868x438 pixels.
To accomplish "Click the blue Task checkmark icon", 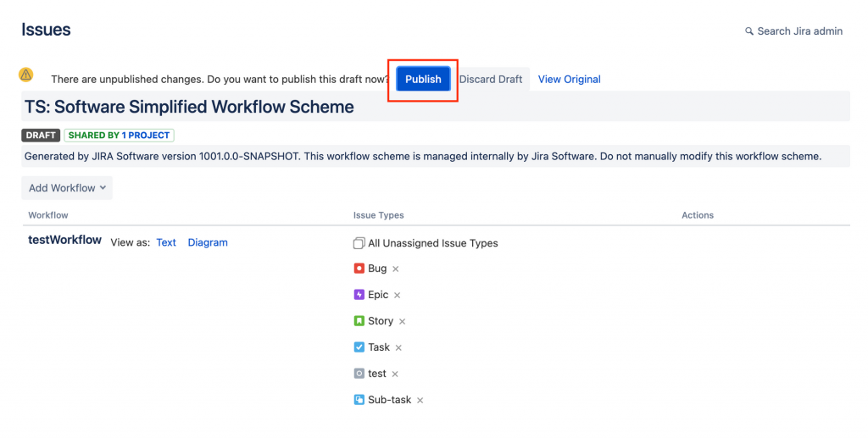I will click(x=359, y=347).
